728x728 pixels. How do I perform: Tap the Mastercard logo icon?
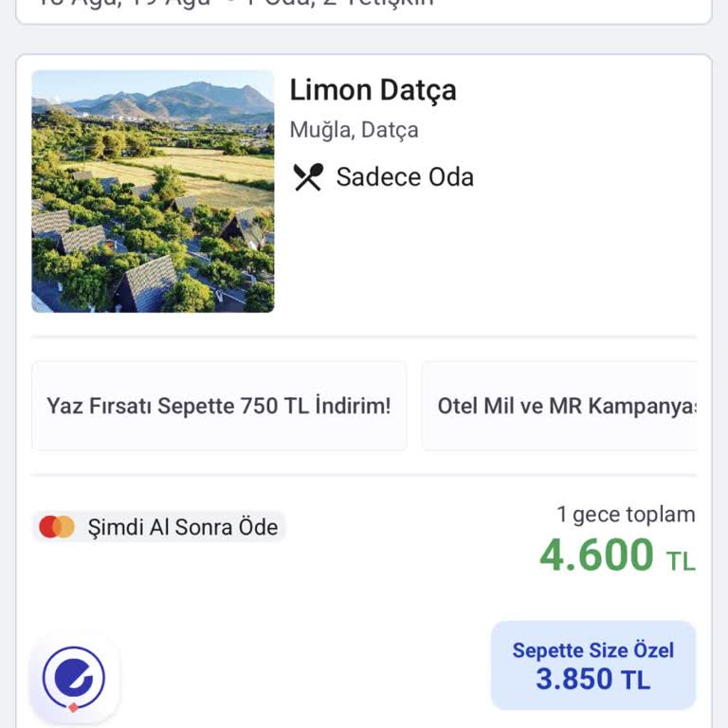click(x=57, y=527)
